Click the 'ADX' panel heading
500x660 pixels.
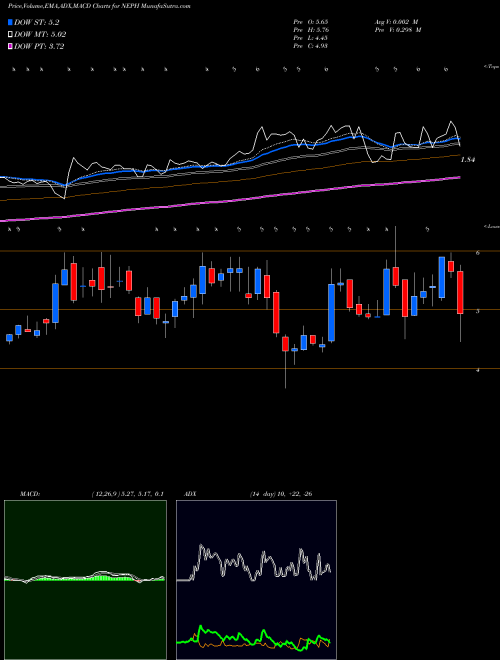point(190,494)
